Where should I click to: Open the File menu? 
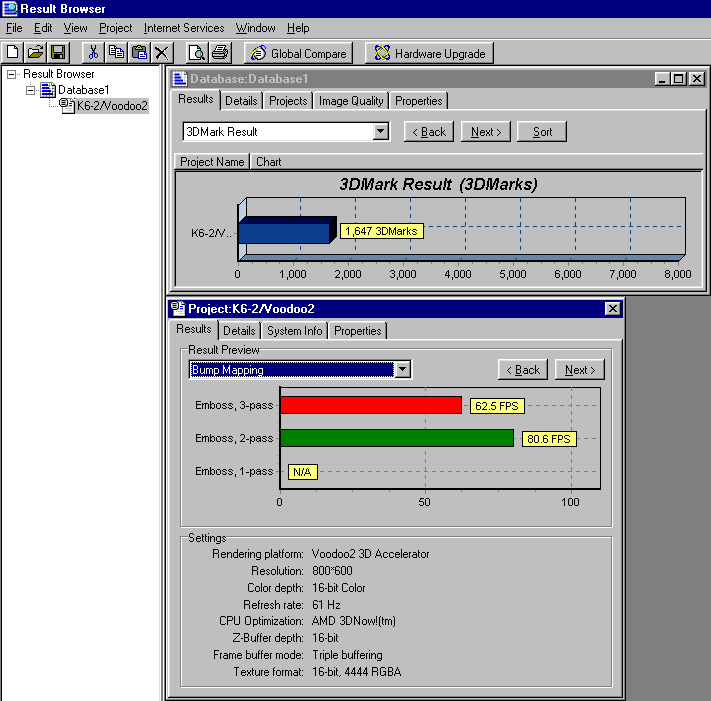14,28
